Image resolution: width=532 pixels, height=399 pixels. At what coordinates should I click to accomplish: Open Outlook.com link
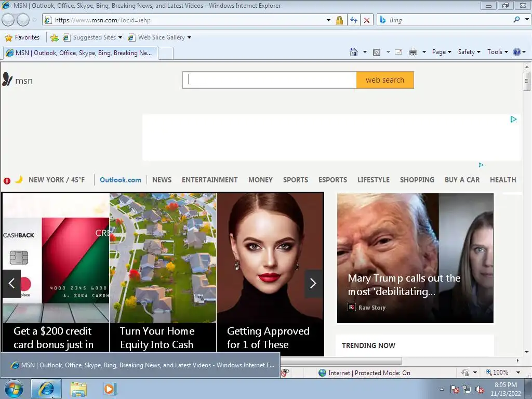tap(121, 180)
